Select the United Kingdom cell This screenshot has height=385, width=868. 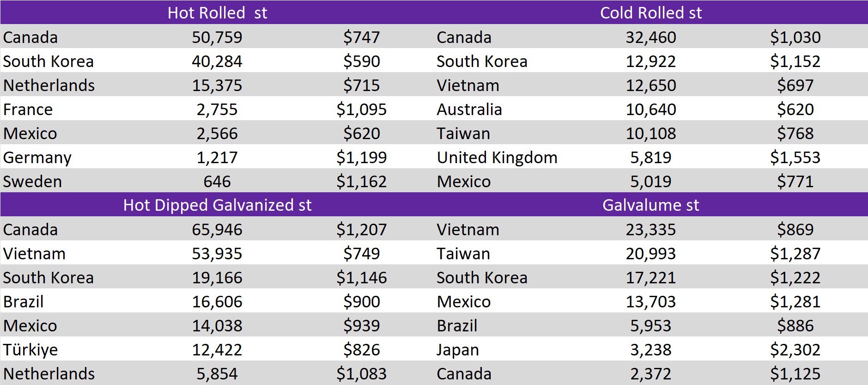pos(497,158)
